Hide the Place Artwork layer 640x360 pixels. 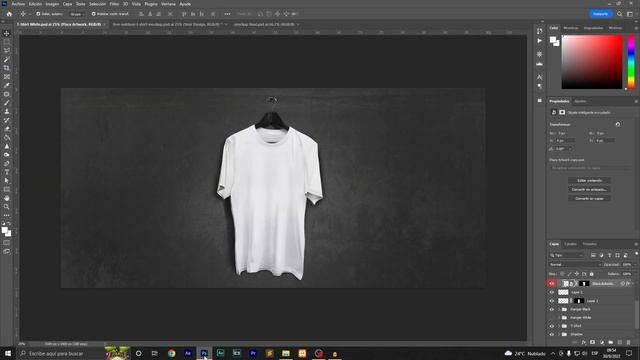coord(552,283)
